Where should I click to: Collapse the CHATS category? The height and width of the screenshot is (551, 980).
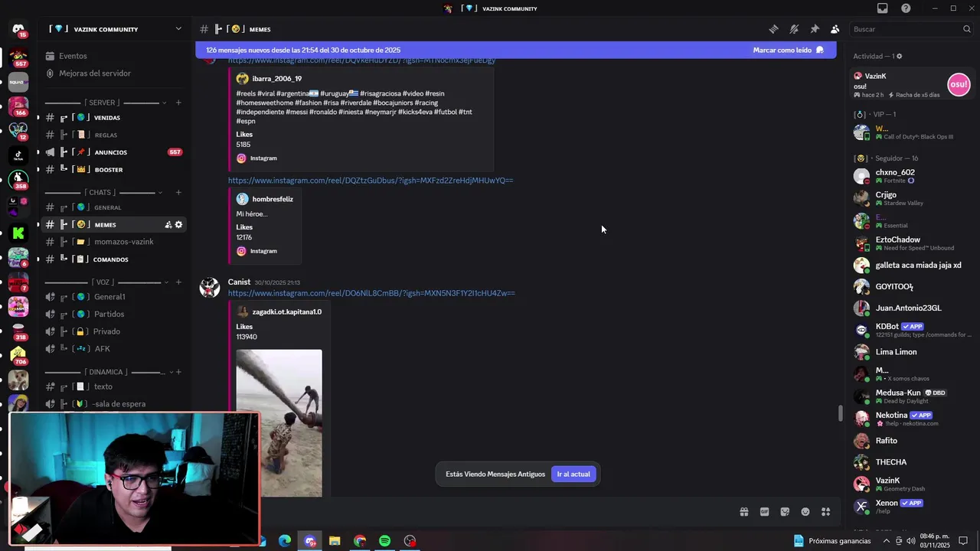103,192
